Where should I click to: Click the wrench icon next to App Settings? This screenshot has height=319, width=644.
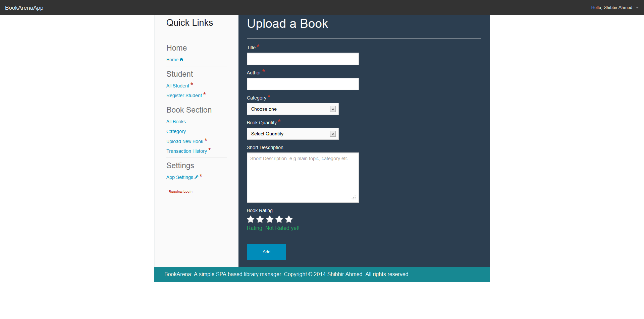point(197,177)
